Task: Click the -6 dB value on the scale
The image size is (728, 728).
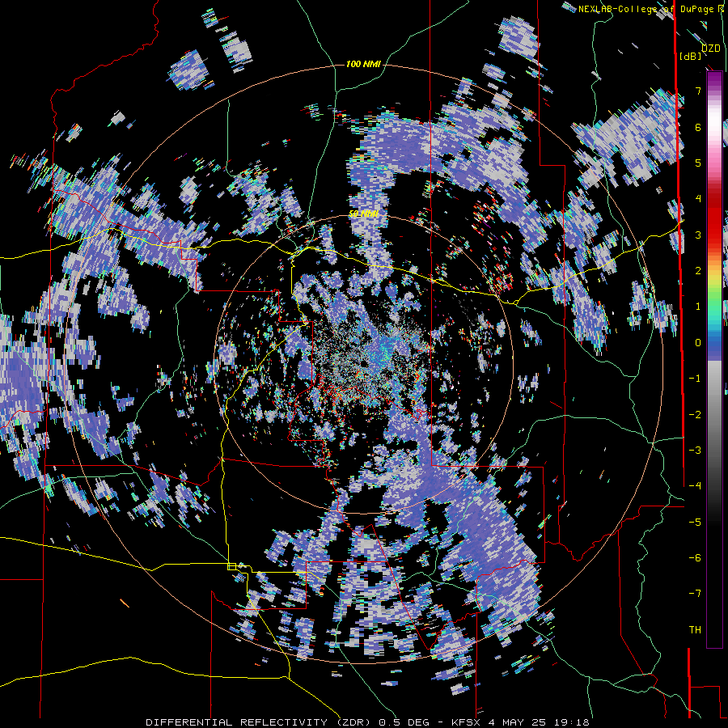Action: click(x=695, y=558)
